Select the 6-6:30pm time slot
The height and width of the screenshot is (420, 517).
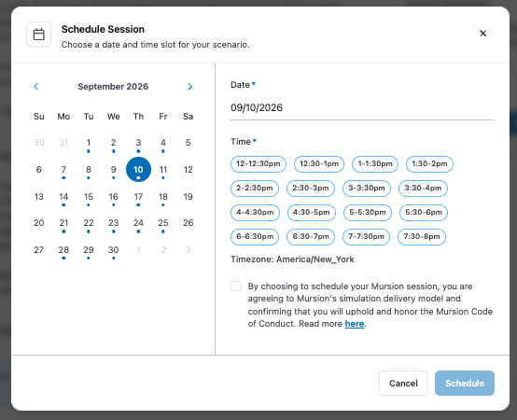tap(255, 237)
